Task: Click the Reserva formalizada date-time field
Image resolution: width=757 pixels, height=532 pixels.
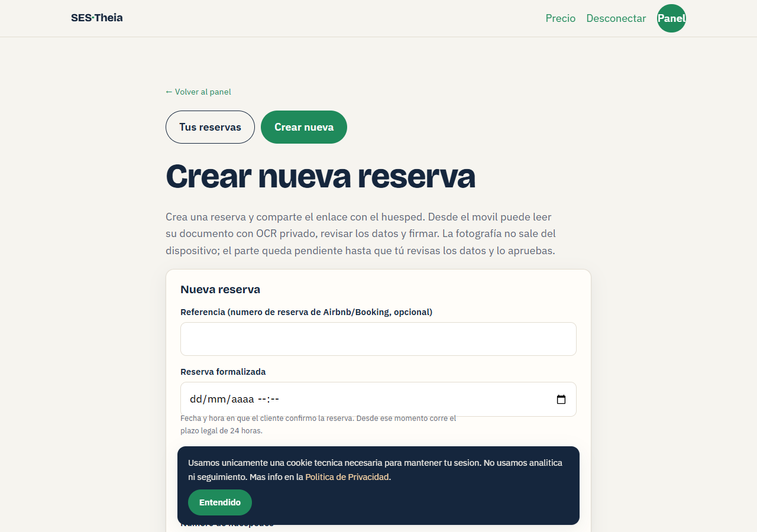Action: coord(378,400)
